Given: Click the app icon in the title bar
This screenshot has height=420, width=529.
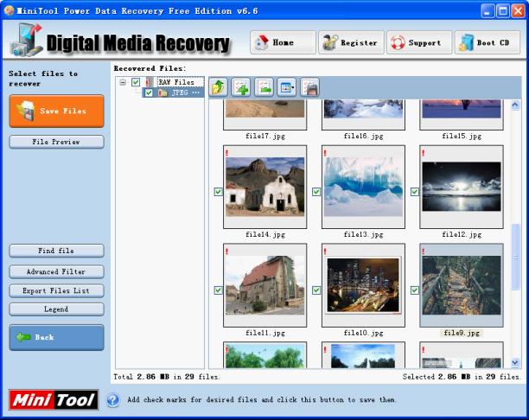Looking at the screenshot, I should (x=10, y=10).
